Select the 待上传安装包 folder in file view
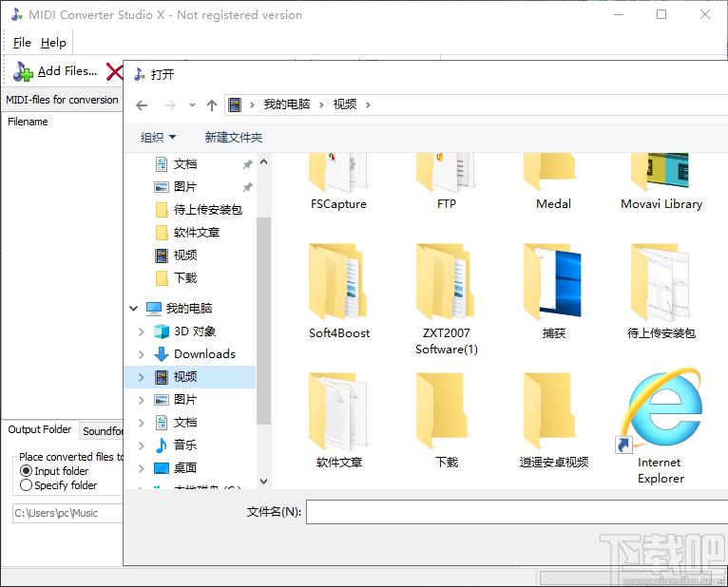728x587 pixels. tap(661, 292)
